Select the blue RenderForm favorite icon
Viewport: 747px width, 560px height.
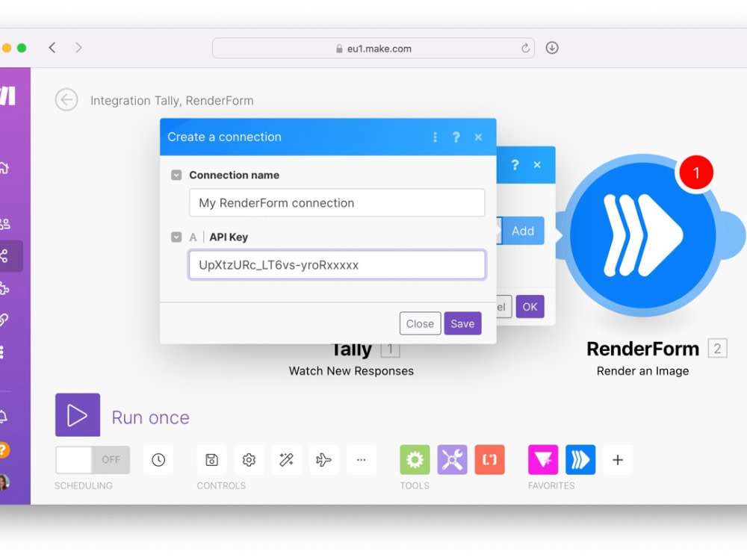[580, 459]
